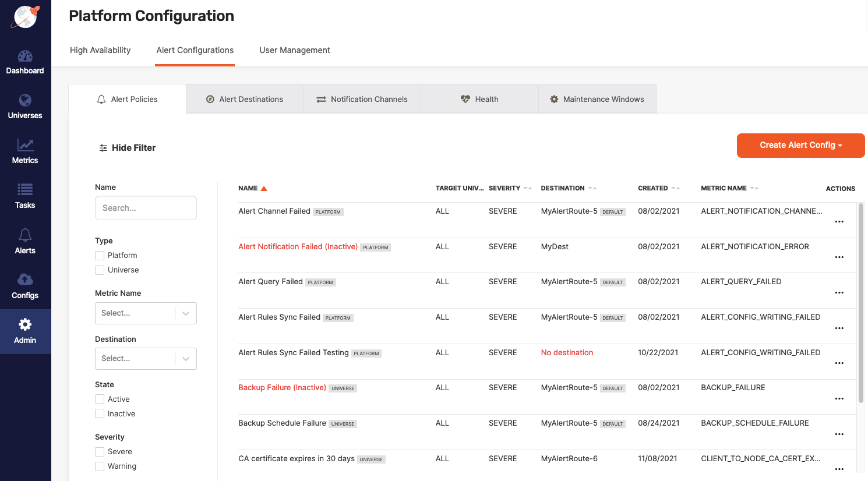The image size is (868, 481).
Task: Open the Health tab
Action: pos(479,99)
